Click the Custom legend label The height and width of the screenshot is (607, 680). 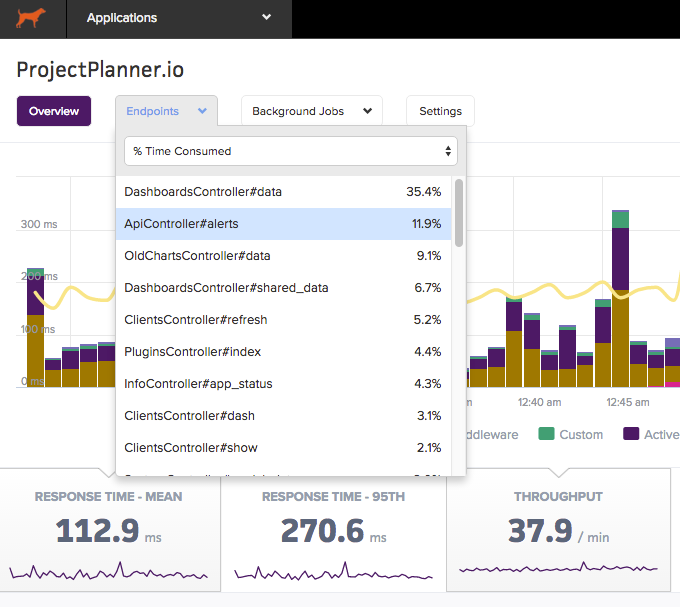(x=581, y=434)
